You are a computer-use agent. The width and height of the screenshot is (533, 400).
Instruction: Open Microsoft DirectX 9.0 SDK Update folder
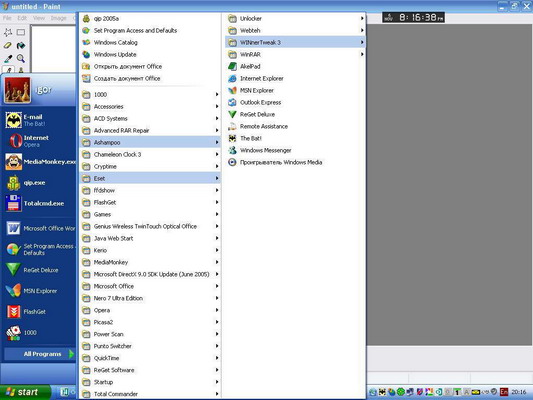point(150,274)
